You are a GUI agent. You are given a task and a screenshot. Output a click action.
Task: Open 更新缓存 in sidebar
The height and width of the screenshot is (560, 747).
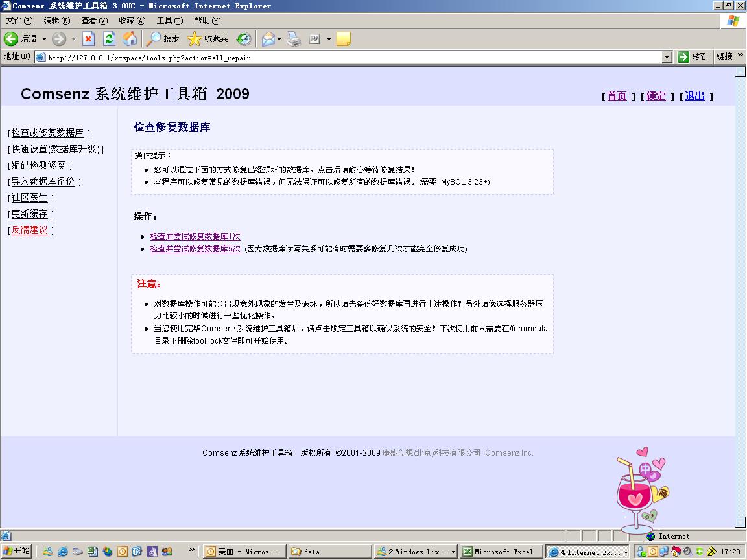point(30,214)
